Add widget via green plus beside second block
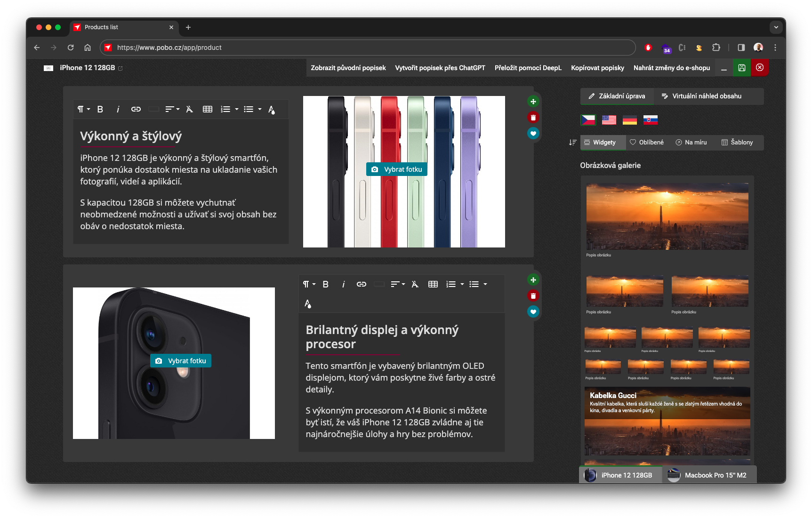The image size is (812, 518). 533,280
